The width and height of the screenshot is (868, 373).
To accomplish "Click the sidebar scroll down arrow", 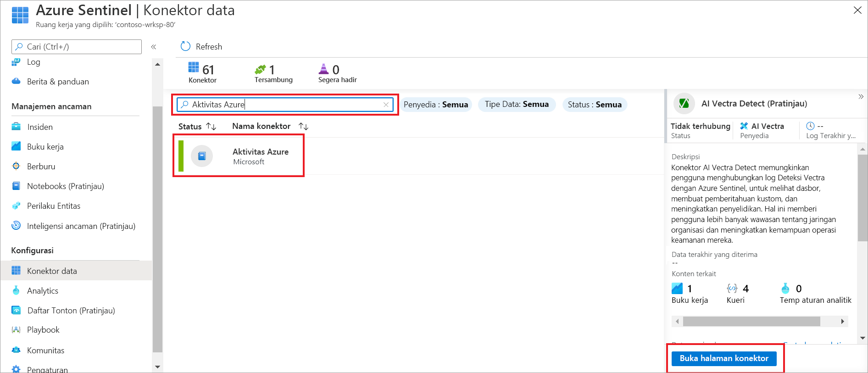I will [x=157, y=367].
